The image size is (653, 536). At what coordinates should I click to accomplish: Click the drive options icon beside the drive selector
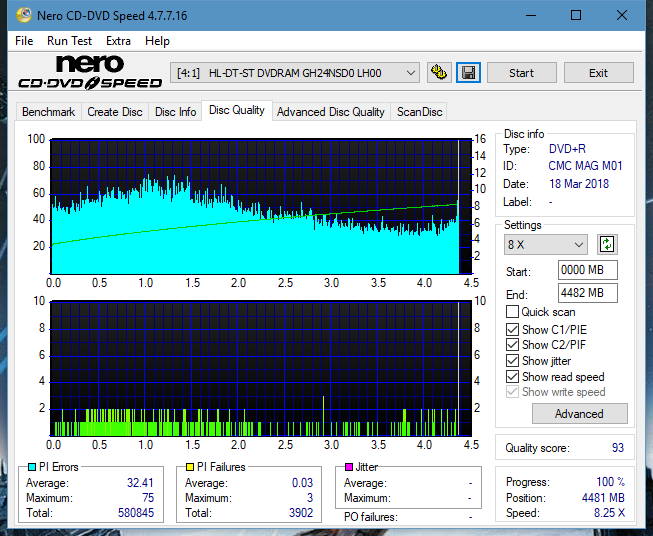(439, 73)
